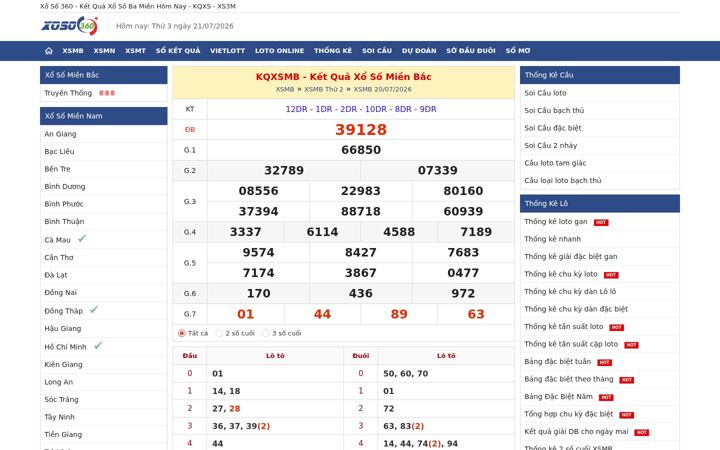The image size is (720, 450).
Task: Open the XSMB menu item
Action: (73, 51)
